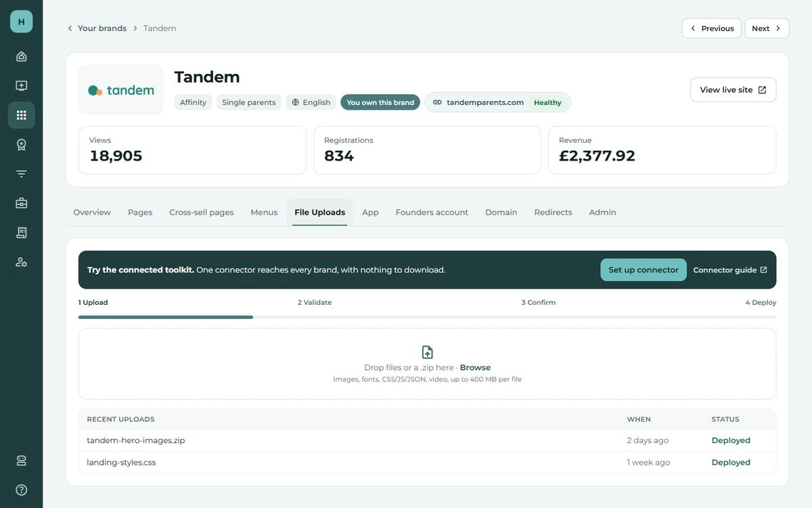Go to the Previous brand
Viewport: 812px width, 508px height.
pyautogui.click(x=711, y=28)
